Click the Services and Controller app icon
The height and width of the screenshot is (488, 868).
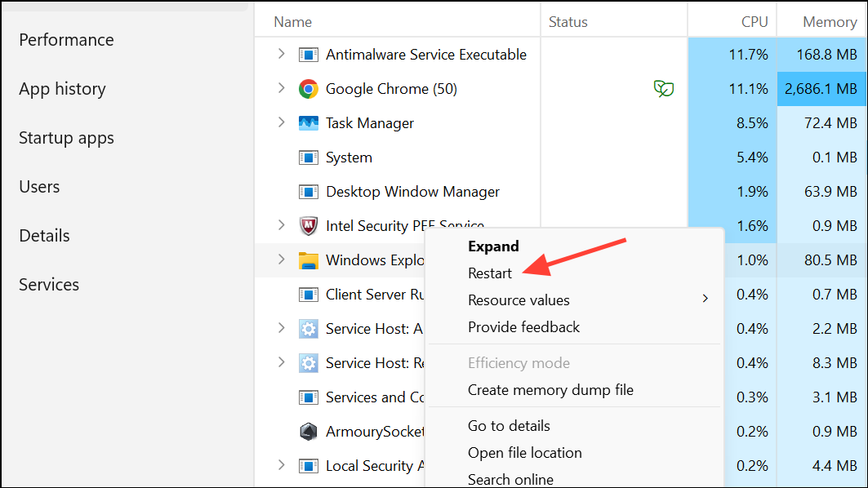(x=309, y=397)
